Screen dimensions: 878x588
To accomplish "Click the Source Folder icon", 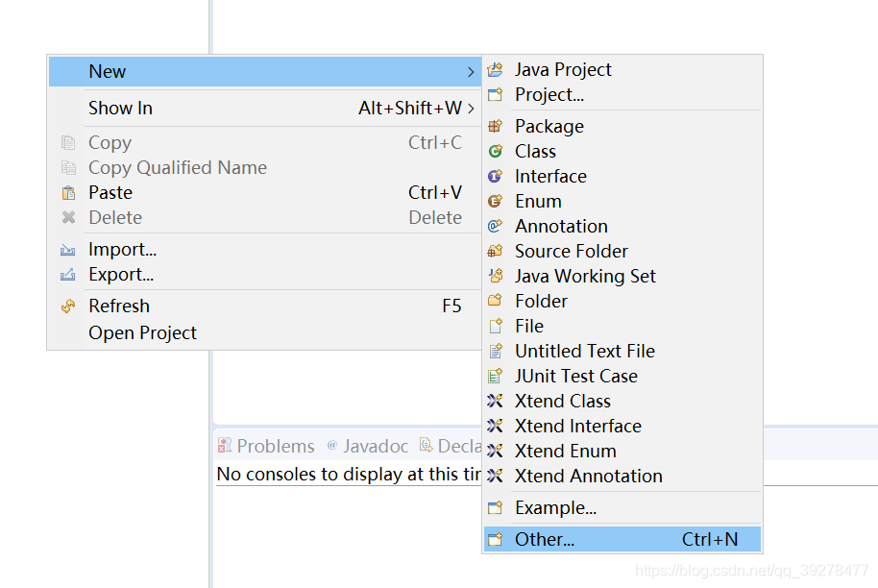I will pos(495,251).
